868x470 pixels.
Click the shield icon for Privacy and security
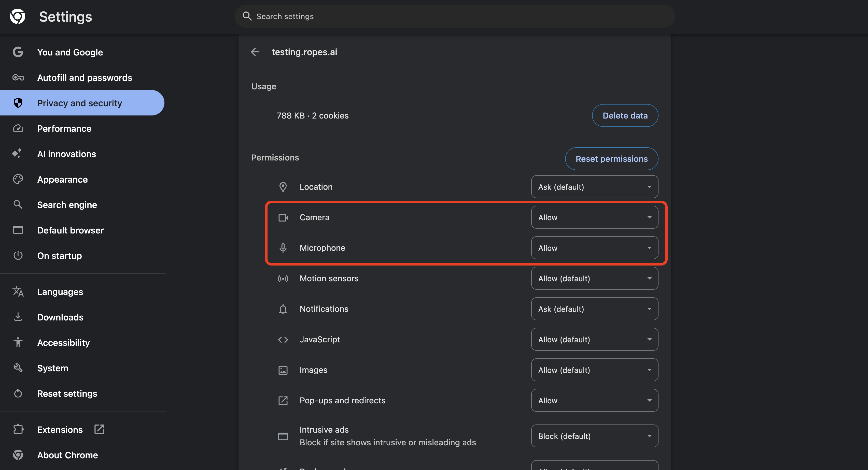click(18, 103)
